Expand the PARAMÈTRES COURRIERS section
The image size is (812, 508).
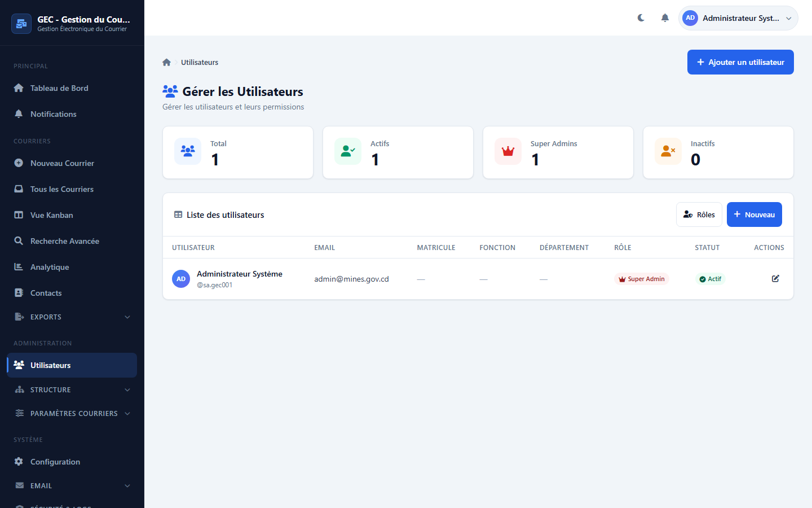(72, 414)
